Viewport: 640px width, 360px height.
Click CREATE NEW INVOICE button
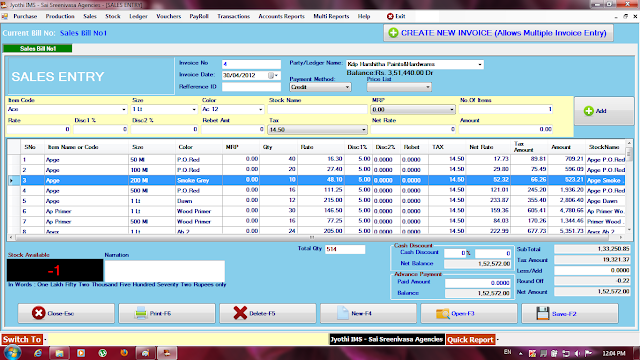pyautogui.click(x=498, y=33)
